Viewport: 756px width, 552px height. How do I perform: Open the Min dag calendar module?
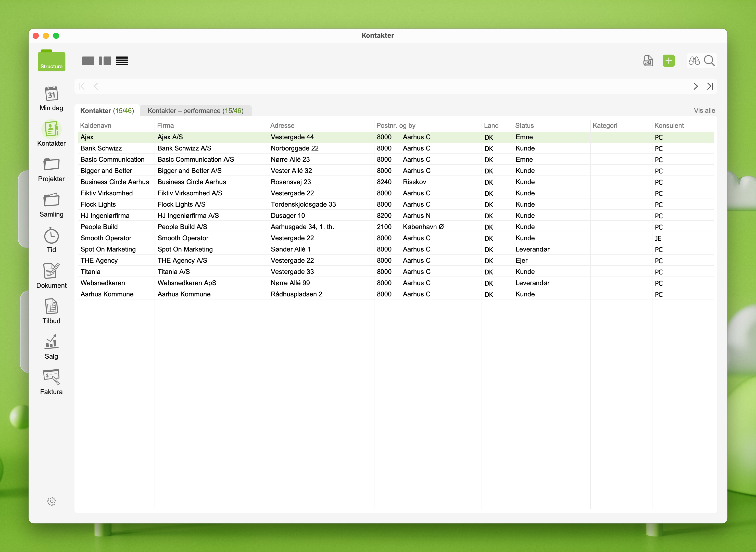[x=51, y=98]
